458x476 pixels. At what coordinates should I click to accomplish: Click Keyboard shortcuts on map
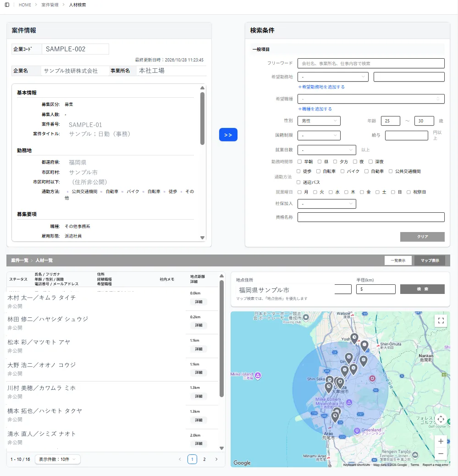tap(356, 465)
